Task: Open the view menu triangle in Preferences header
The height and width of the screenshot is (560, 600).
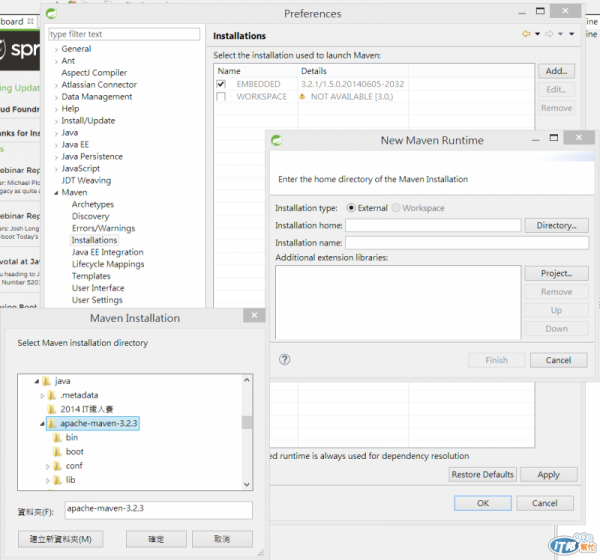Action: click(572, 34)
